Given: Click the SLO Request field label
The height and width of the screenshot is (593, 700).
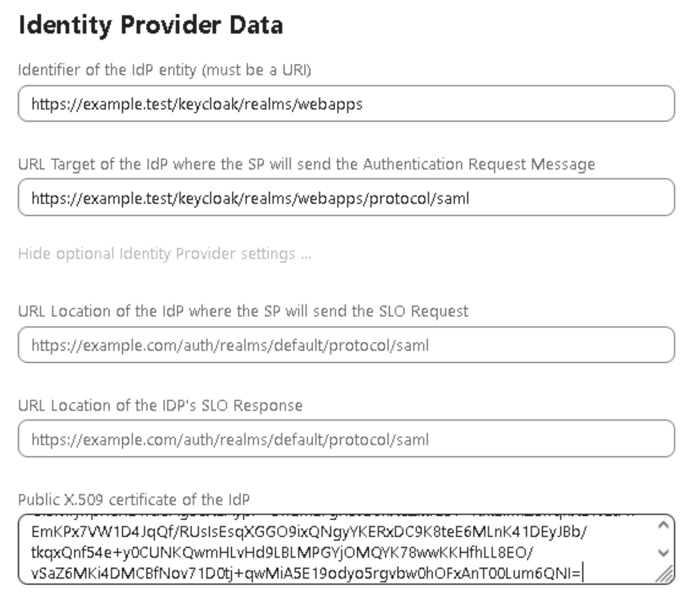Looking at the screenshot, I should pyautogui.click(x=243, y=311).
